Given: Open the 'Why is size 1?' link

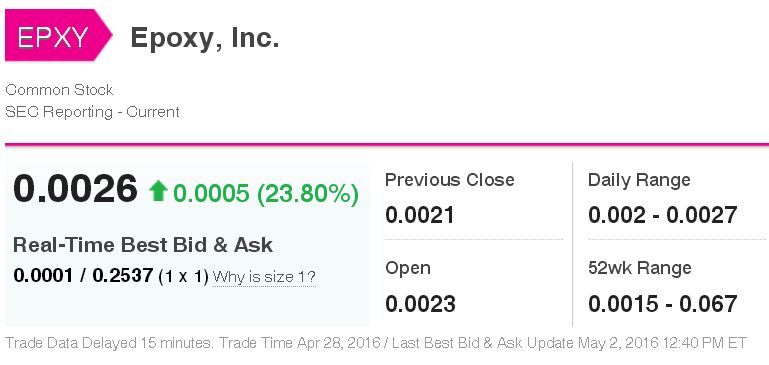Looking at the screenshot, I should tap(264, 278).
